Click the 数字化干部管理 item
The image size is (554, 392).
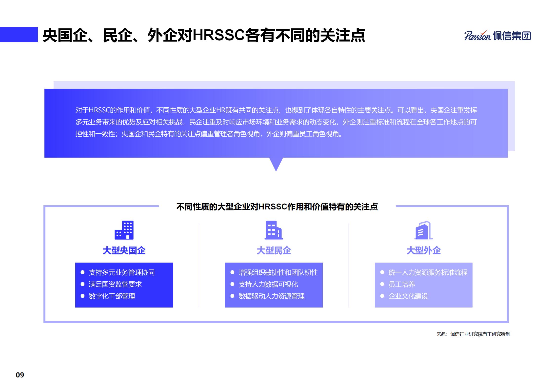point(112,296)
